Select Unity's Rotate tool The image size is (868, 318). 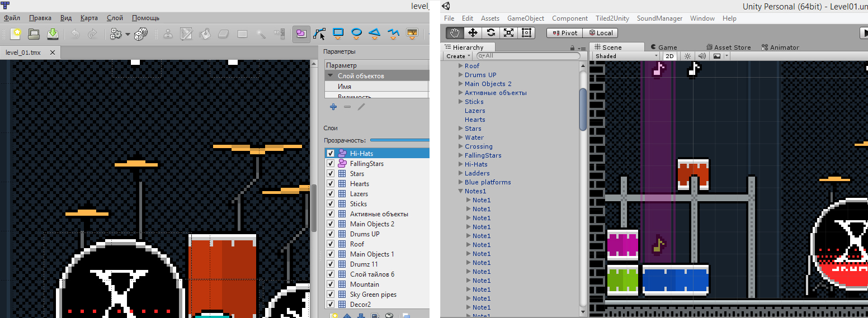coord(490,32)
